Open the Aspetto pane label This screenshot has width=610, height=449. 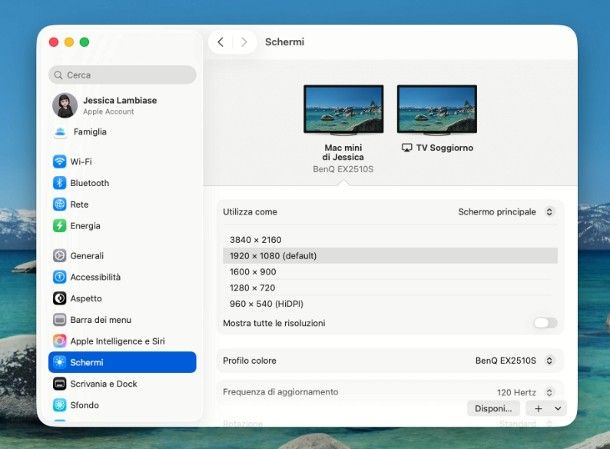click(x=86, y=298)
